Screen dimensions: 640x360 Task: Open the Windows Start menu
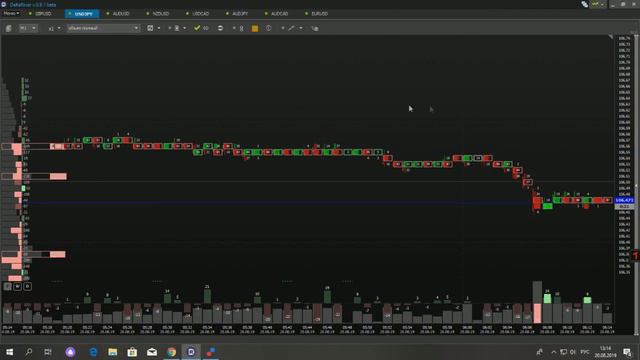[9, 352]
